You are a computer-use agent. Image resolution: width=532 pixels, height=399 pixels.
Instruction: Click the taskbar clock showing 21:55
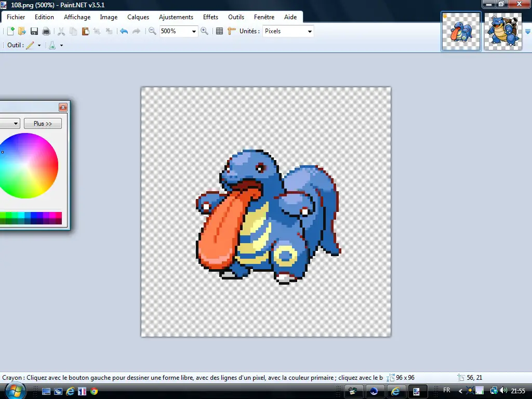pyautogui.click(x=518, y=391)
